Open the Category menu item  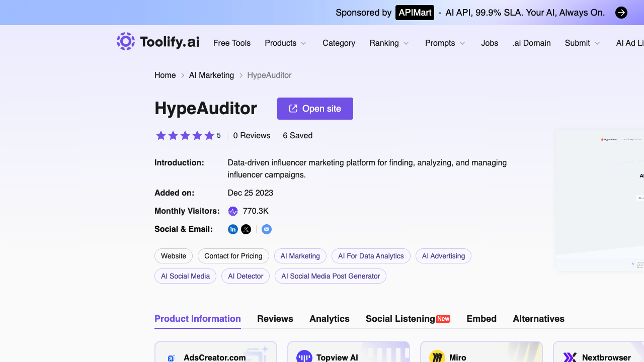pos(339,43)
